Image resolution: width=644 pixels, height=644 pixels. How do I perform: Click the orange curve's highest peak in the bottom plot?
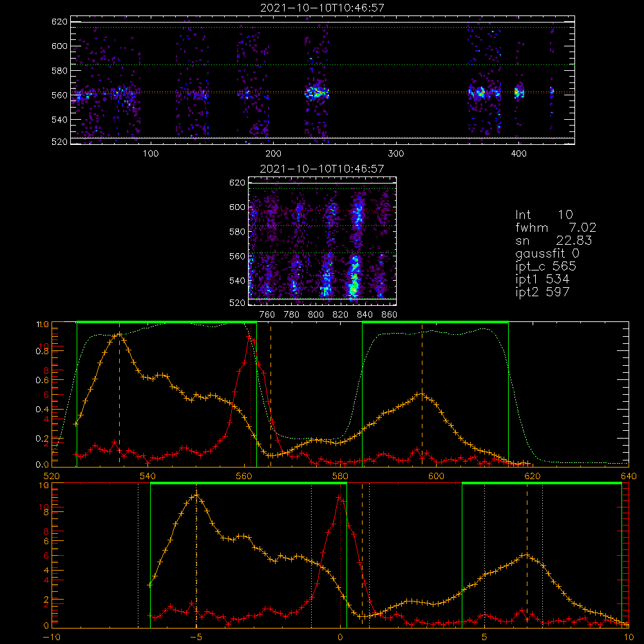pos(196,495)
